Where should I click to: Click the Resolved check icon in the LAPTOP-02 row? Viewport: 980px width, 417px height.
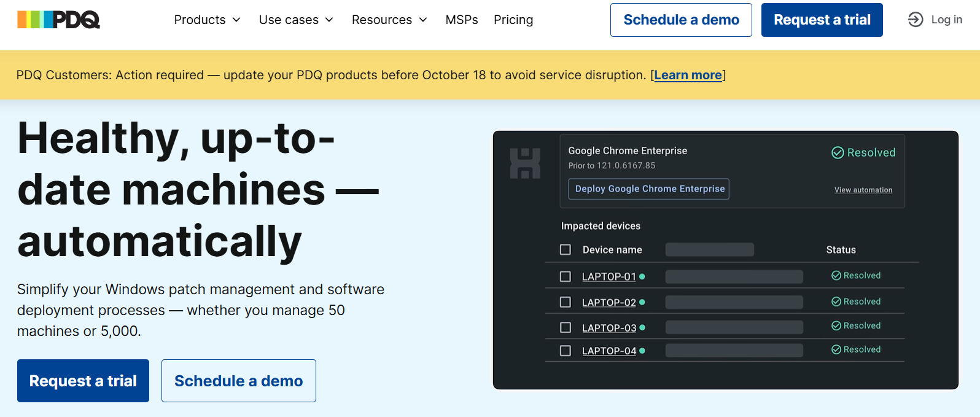pyautogui.click(x=836, y=302)
